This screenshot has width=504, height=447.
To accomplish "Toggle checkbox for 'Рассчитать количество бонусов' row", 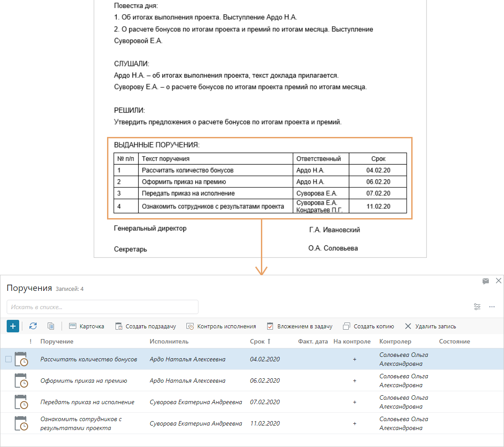I will click(x=8, y=359).
